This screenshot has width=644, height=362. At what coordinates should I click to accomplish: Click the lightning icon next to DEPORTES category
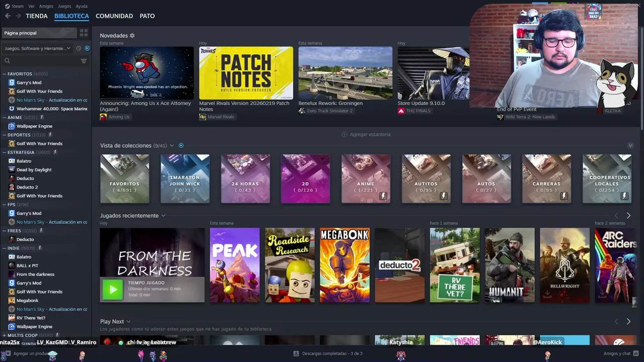click(50, 135)
